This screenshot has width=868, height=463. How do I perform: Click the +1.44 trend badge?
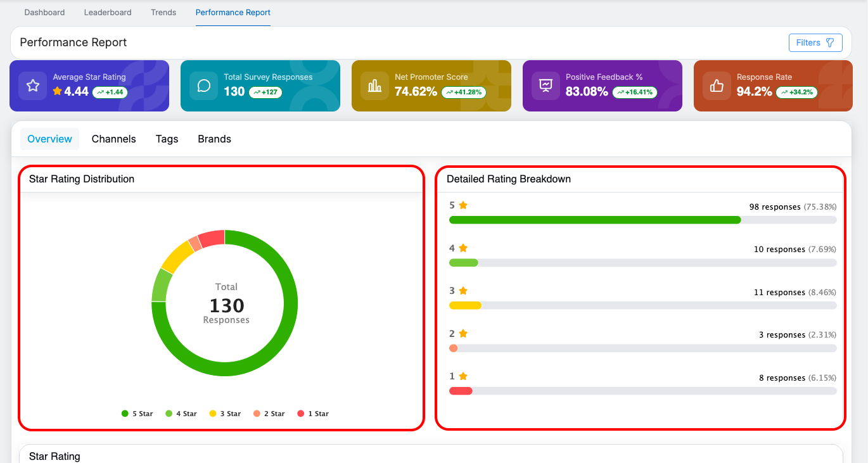click(110, 92)
